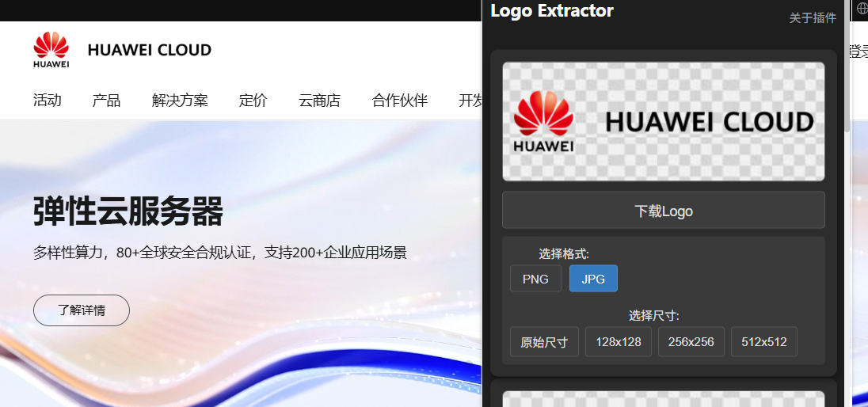Select PNG as the export format
Screen dimensions: 868x407
(x=535, y=279)
